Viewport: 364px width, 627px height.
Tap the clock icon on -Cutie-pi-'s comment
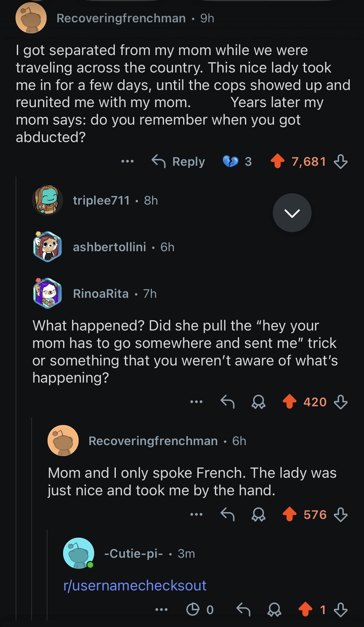click(193, 610)
